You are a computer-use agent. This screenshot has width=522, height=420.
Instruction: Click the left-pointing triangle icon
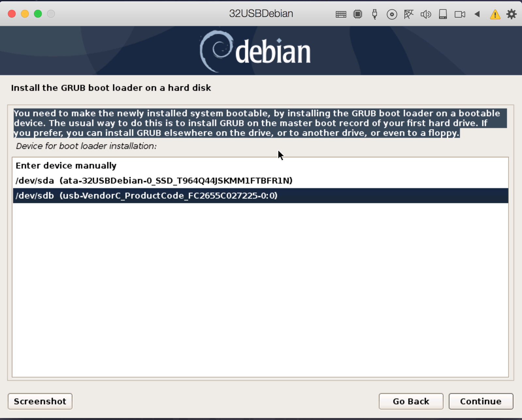pos(477,14)
